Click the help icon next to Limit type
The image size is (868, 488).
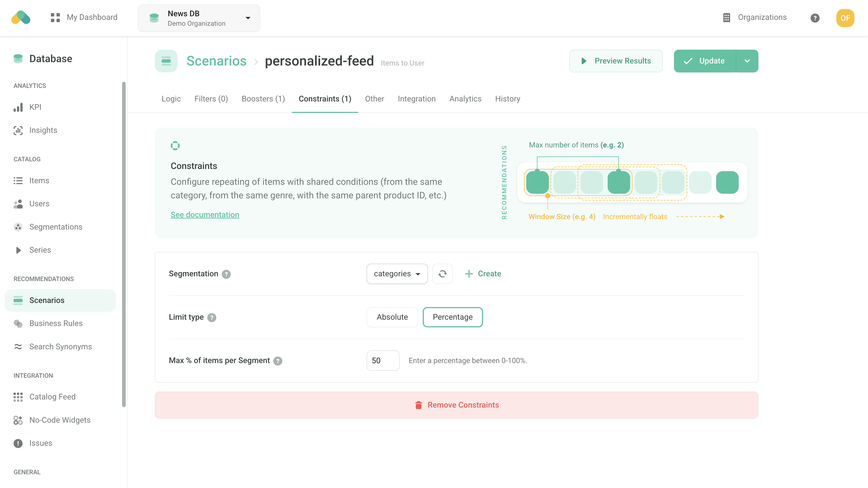212,318
